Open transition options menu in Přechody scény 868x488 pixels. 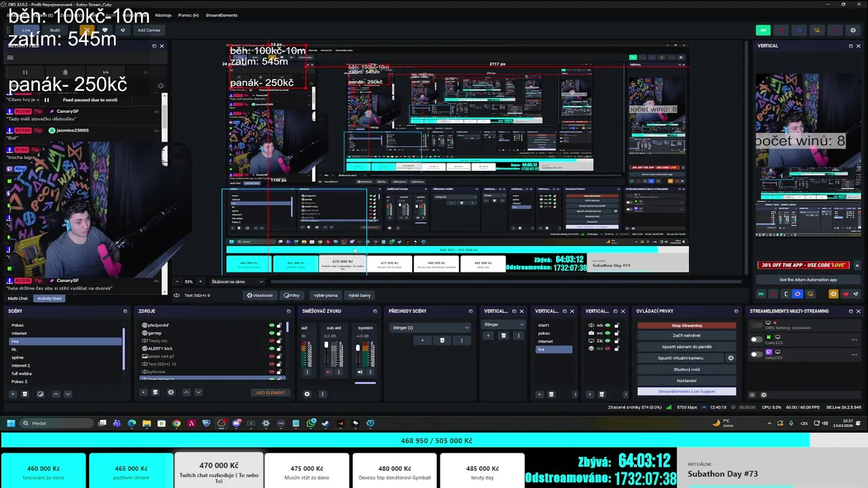click(462, 340)
